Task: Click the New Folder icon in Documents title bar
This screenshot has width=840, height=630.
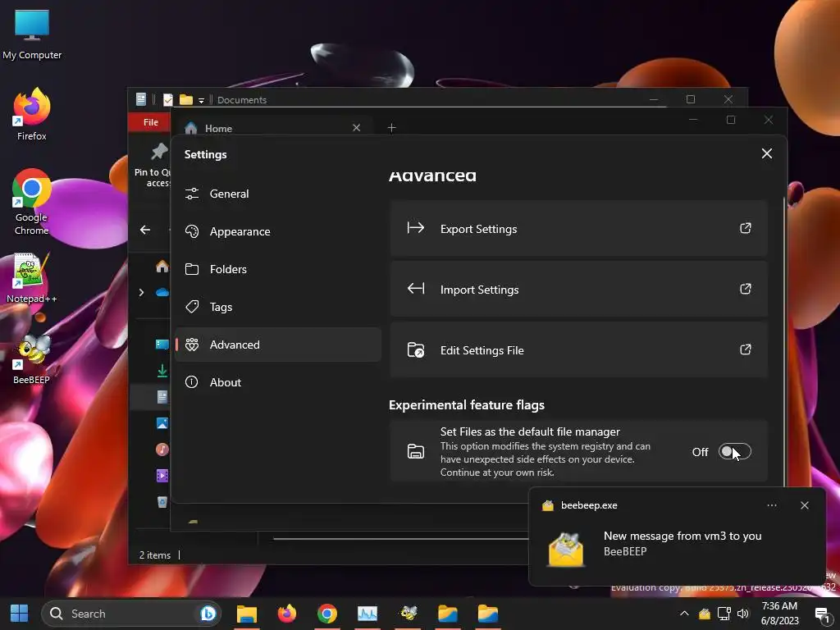Action: coord(186,99)
